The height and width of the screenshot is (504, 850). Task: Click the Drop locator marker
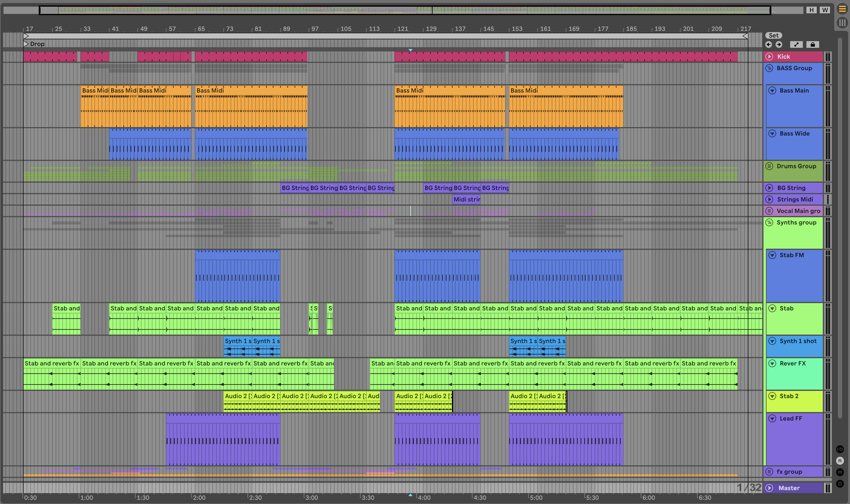click(27, 44)
